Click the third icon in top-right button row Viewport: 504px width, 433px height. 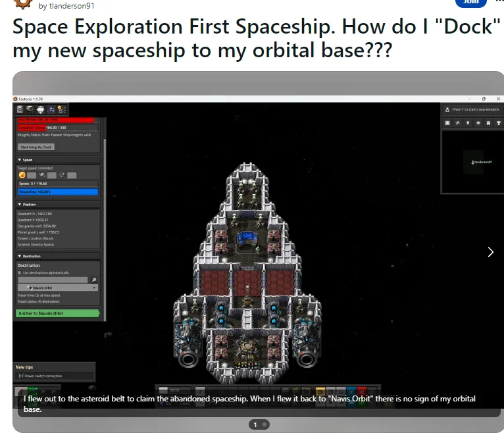[468, 123]
